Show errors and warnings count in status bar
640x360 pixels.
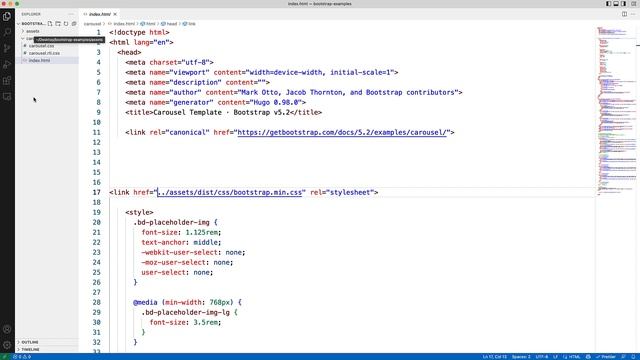[x=22, y=357]
